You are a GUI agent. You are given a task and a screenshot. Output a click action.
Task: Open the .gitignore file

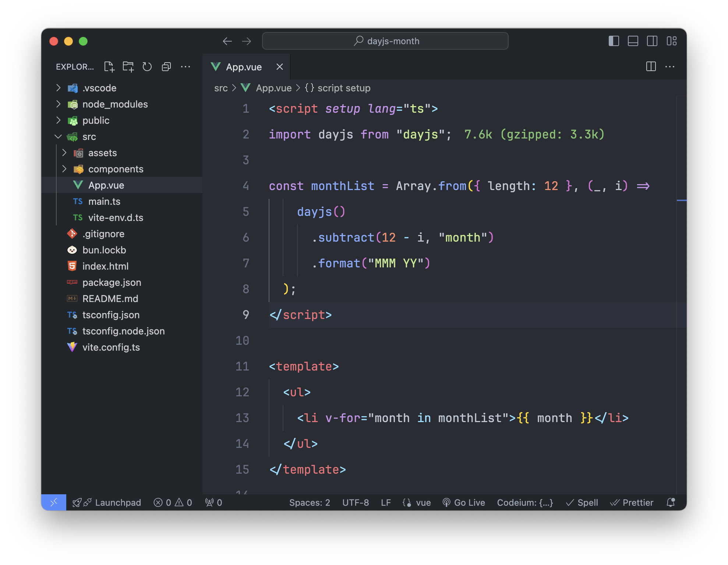click(122, 234)
